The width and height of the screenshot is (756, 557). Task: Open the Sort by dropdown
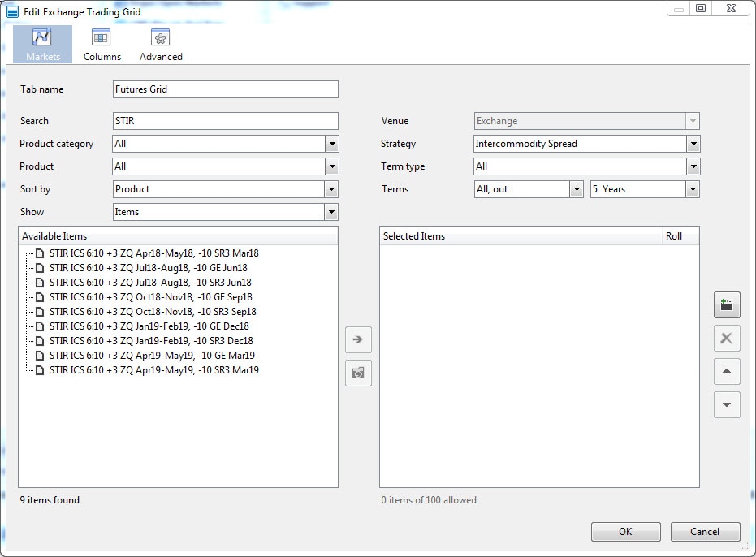tap(331, 189)
